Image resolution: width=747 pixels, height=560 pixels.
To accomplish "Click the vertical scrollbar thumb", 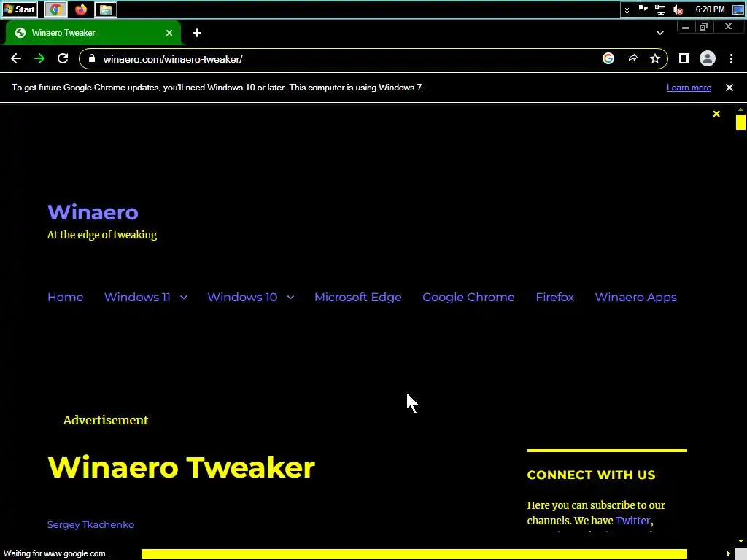I will [x=740, y=122].
